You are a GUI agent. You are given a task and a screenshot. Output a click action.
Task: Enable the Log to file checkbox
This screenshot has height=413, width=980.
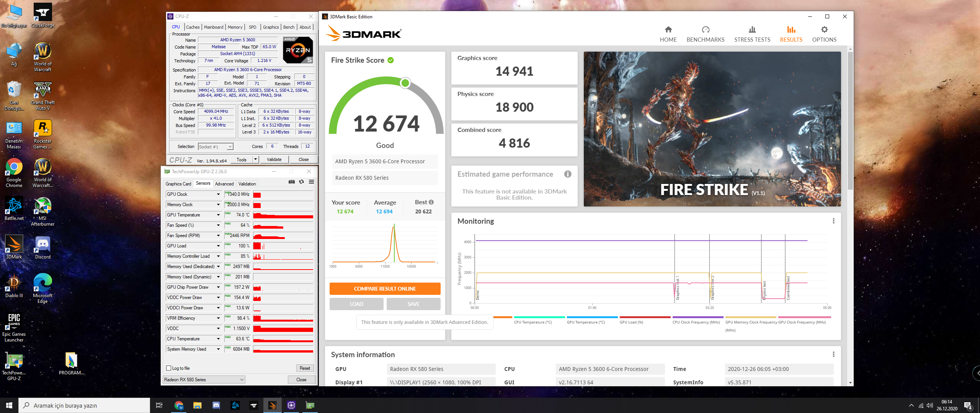169,368
